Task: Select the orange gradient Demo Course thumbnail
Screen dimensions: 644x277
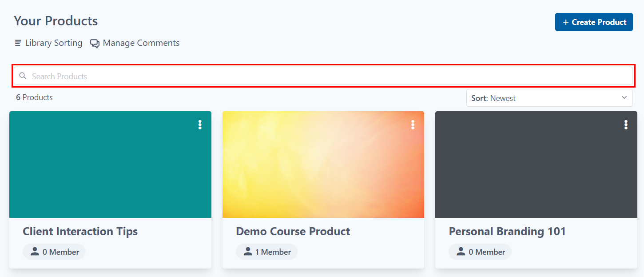Action: pos(323,165)
